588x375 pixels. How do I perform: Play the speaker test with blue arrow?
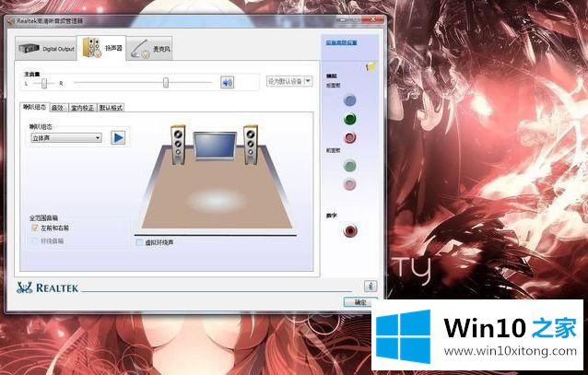(x=118, y=137)
